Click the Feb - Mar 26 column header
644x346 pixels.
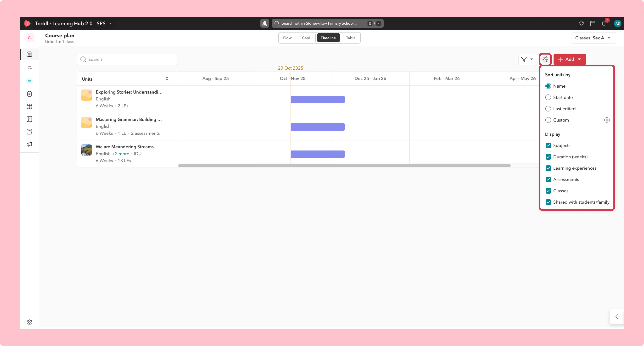coord(447,79)
